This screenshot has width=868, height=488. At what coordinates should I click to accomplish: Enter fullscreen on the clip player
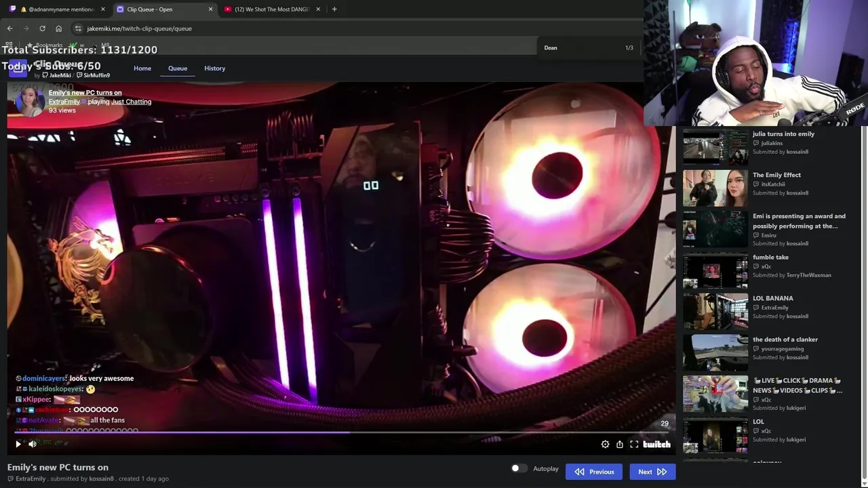[634, 445]
